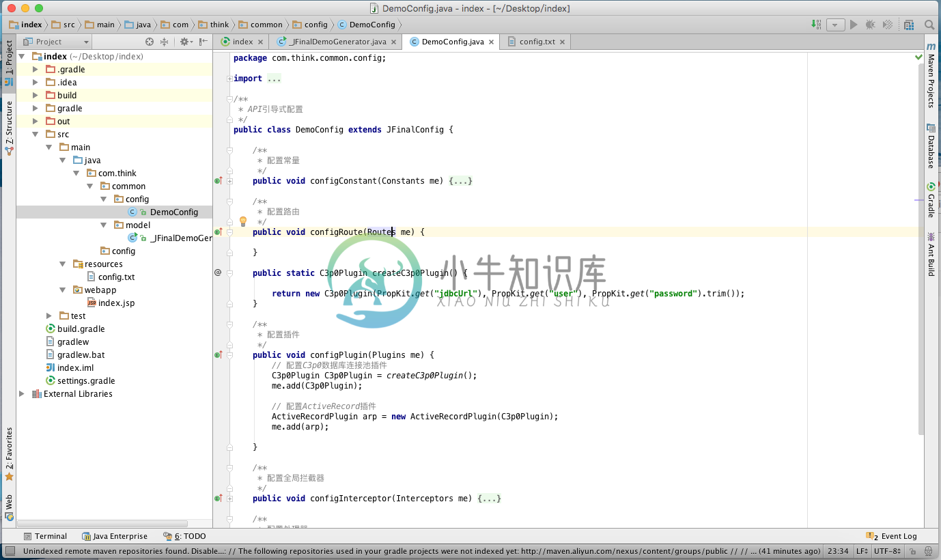Screen dimensions: 941x560
Task: Open Database side panel
Action: (x=931, y=145)
